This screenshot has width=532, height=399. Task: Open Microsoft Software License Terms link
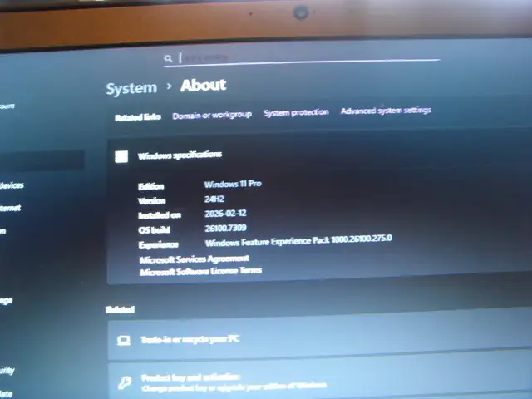click(200, 272)
